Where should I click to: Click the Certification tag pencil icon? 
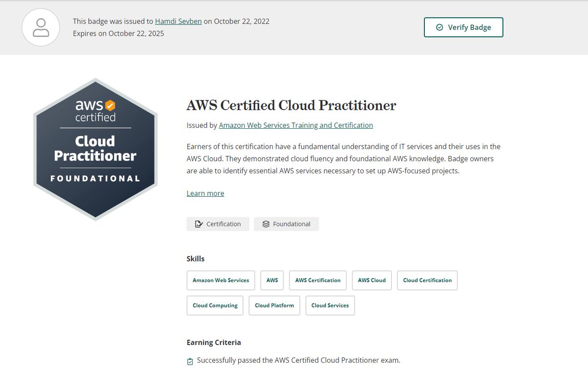coord(198,224)
